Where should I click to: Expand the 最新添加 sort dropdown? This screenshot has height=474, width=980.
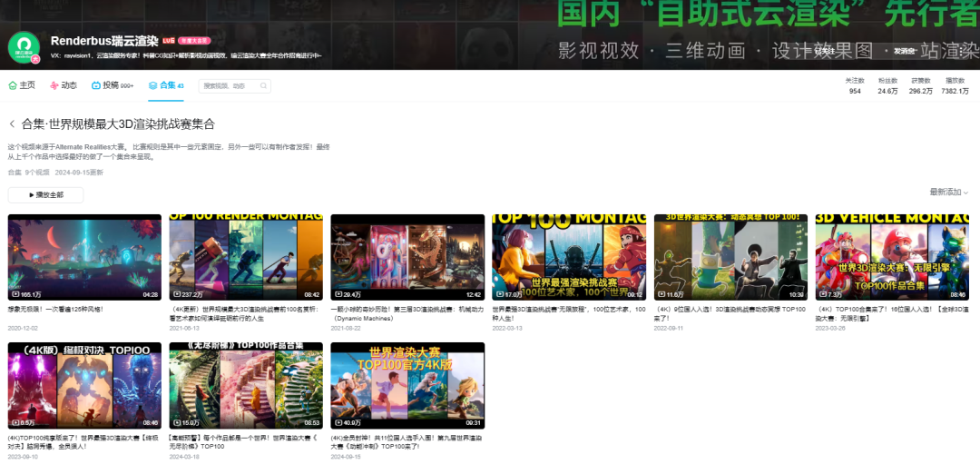(x=949, y=193)
